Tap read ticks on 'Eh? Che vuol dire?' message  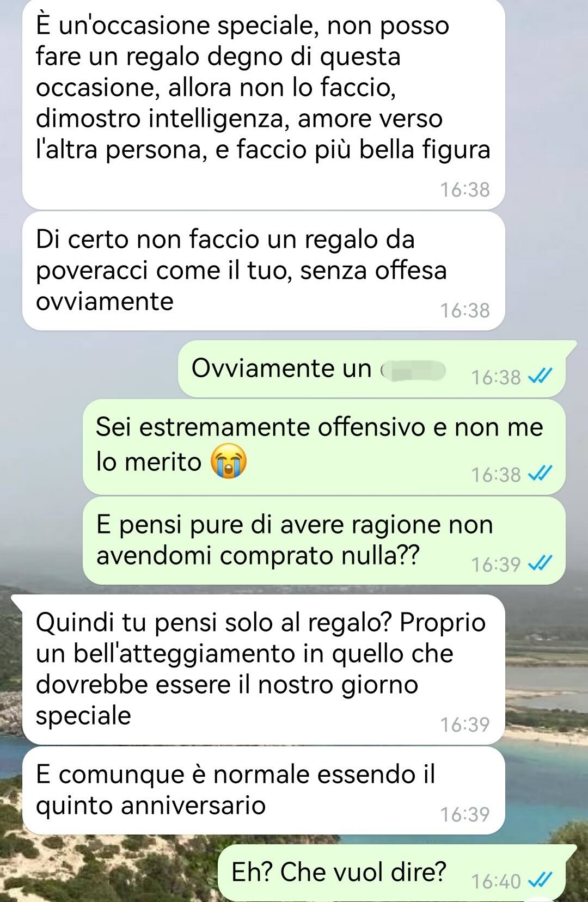pyautogui.click(x=541, y=880)
